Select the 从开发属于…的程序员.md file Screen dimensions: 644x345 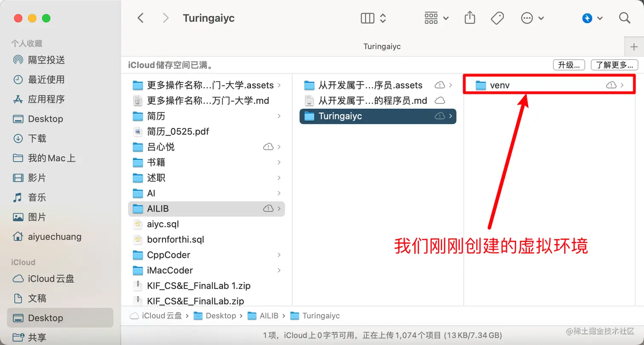coord(378,101)
